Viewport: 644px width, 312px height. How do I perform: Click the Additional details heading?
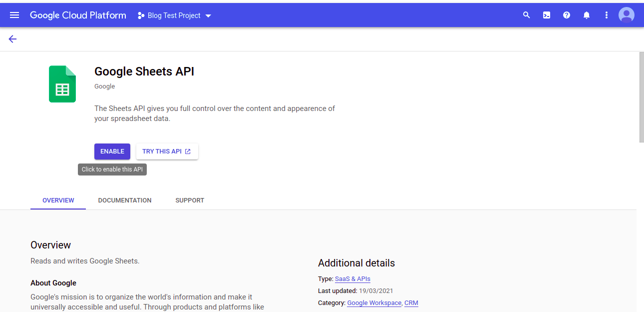coord(356,263)
